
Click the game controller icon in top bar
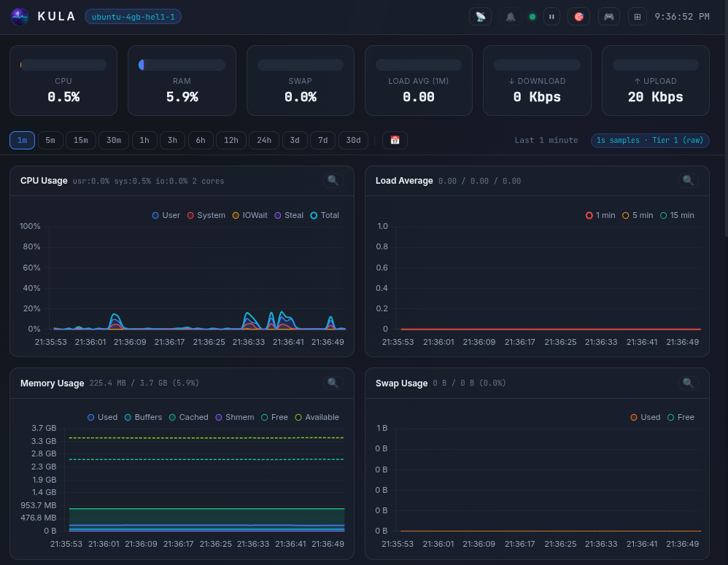pyautogui.click(x=608, y=16)
